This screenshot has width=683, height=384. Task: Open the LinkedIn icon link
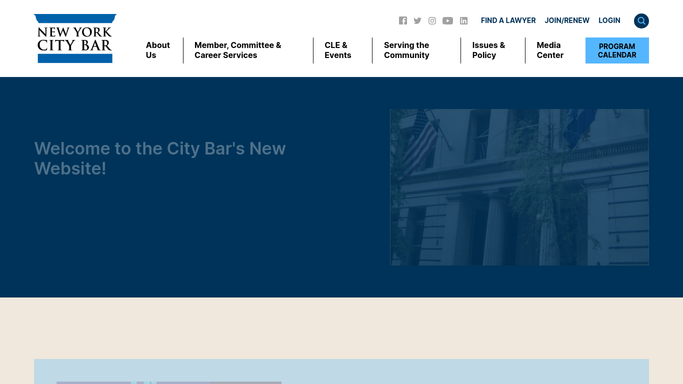(464, 20)
